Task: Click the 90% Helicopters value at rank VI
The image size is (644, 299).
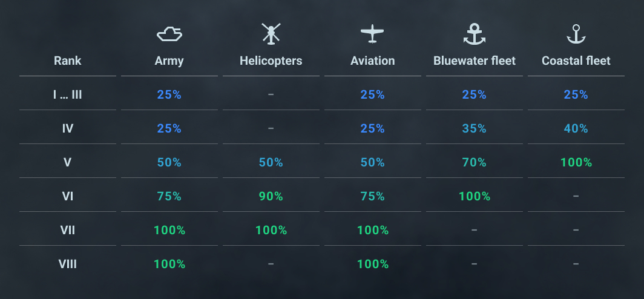Action: [x=271, y=196]
